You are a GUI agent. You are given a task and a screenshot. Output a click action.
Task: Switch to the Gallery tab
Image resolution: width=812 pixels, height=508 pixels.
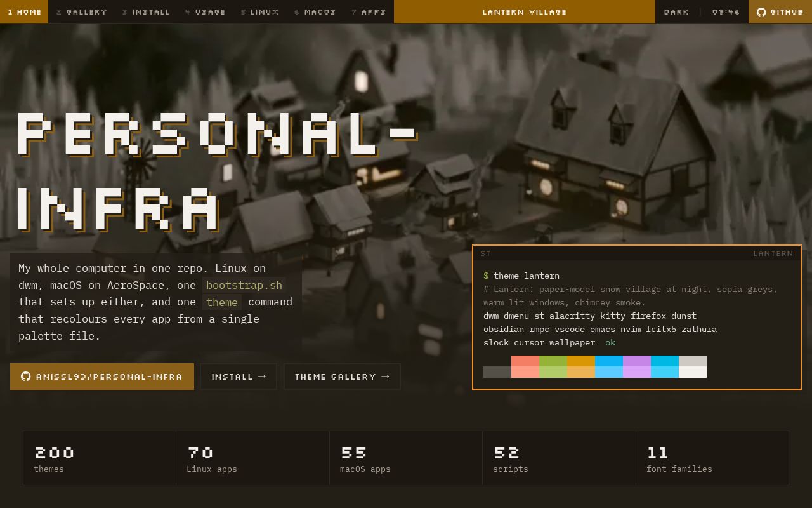[82, 11]
